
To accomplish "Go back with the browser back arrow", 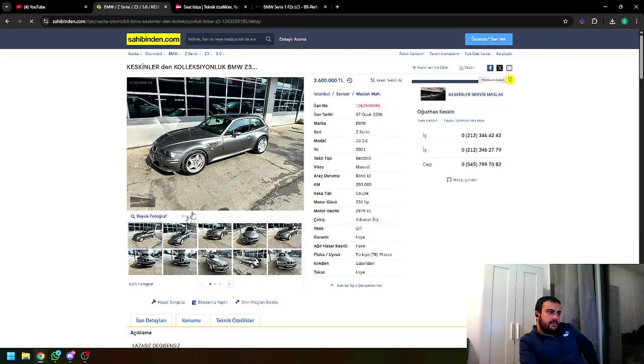I will pos(7,21).
